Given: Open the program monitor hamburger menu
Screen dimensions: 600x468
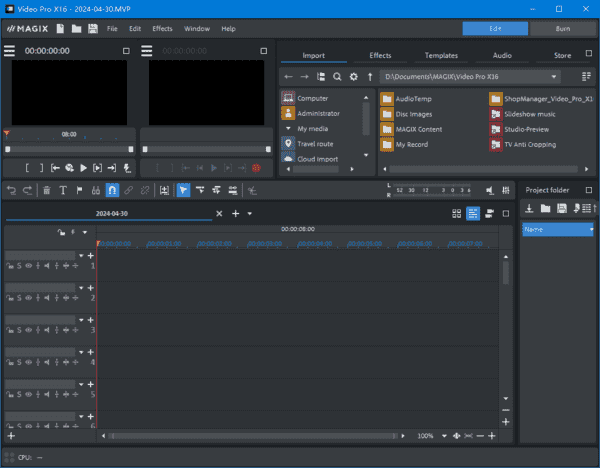Looking at the screenshot, I should (x=10, y=51).
